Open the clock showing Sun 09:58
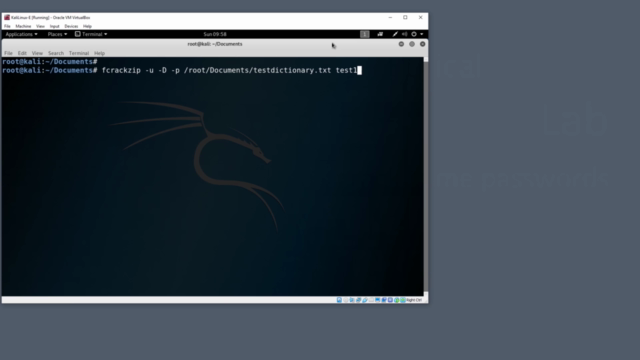640x360 pixels. pyautogui.click(x=215, y=34)
